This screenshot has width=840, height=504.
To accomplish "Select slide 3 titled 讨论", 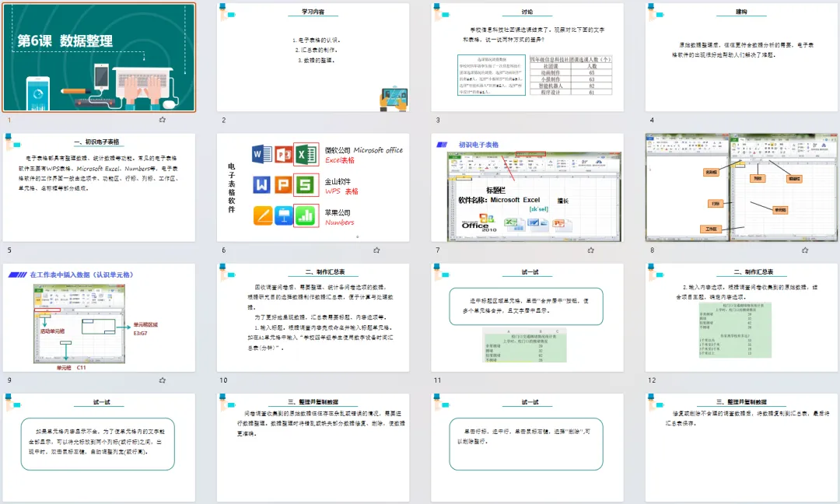I will pos(527,58).
